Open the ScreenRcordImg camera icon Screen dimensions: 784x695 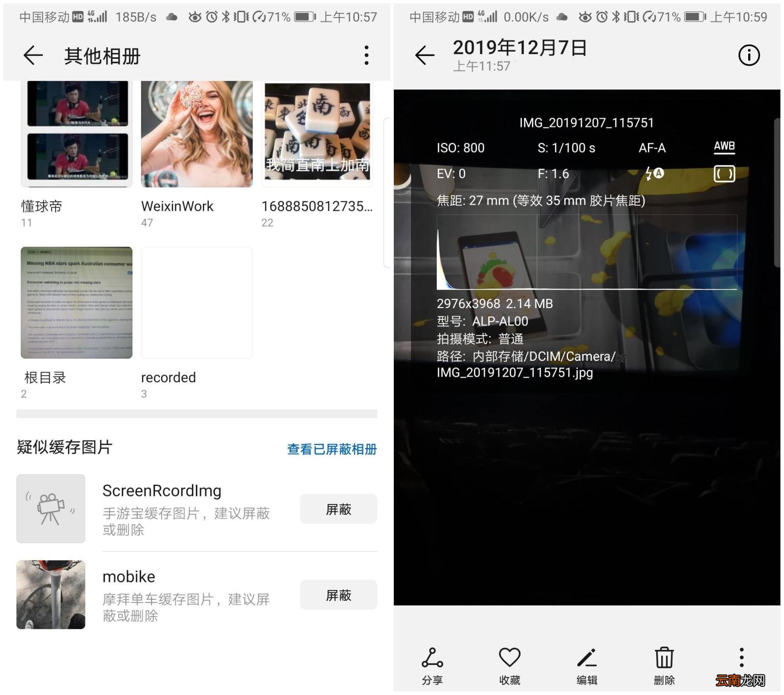click(x=51, y=509)
